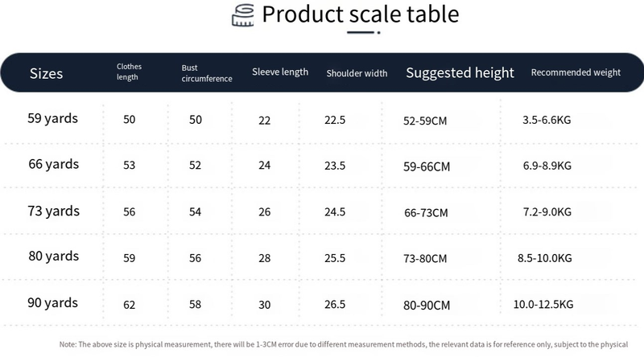Click the Sleeve length column header

[x=280, y=72]
